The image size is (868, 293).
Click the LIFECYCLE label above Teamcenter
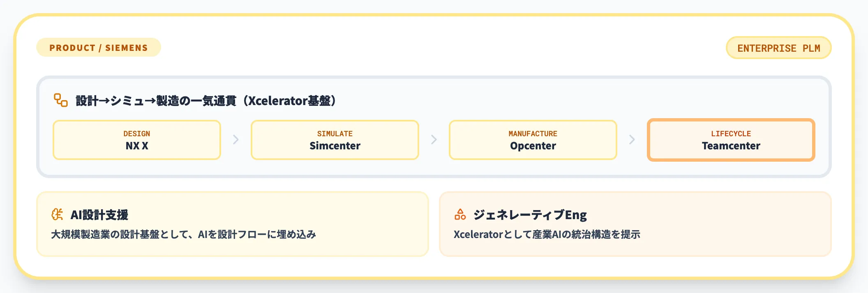[x=731, y=134]
